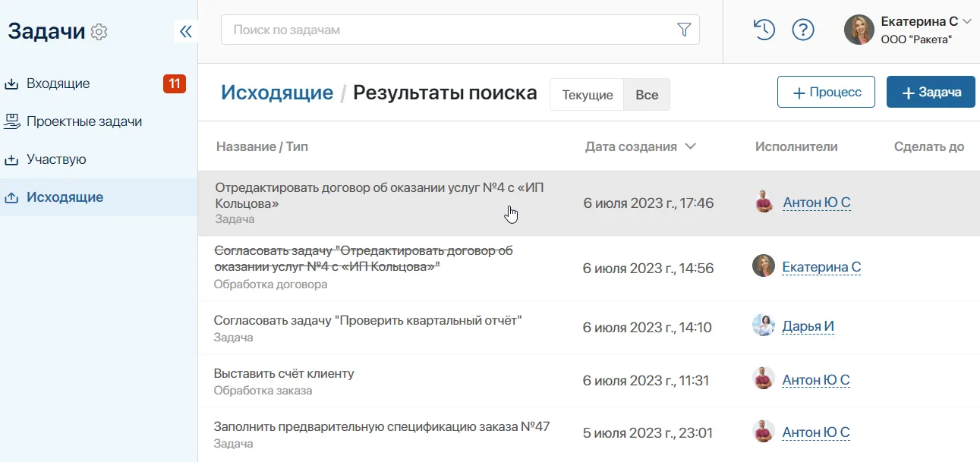
Task: Click the Название / Тип column header
Action: click(262, 146)
